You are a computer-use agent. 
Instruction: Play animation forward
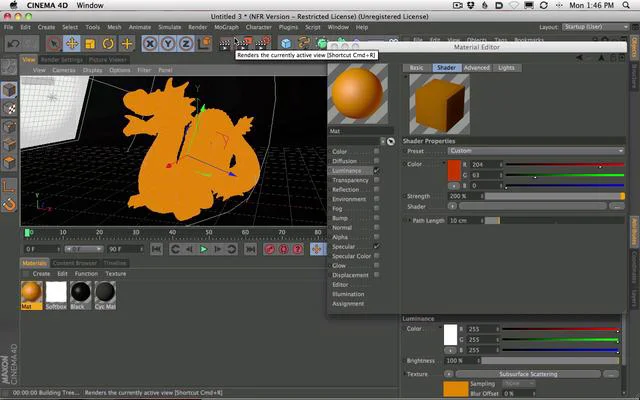(x=203, y=249)
